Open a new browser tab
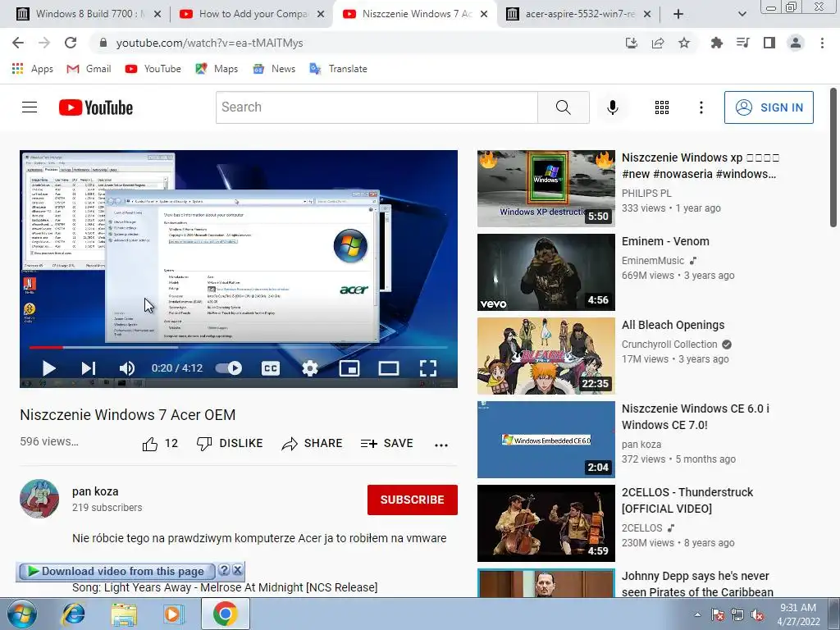This screenshot has height=630, width=840. tap(678, 14)
